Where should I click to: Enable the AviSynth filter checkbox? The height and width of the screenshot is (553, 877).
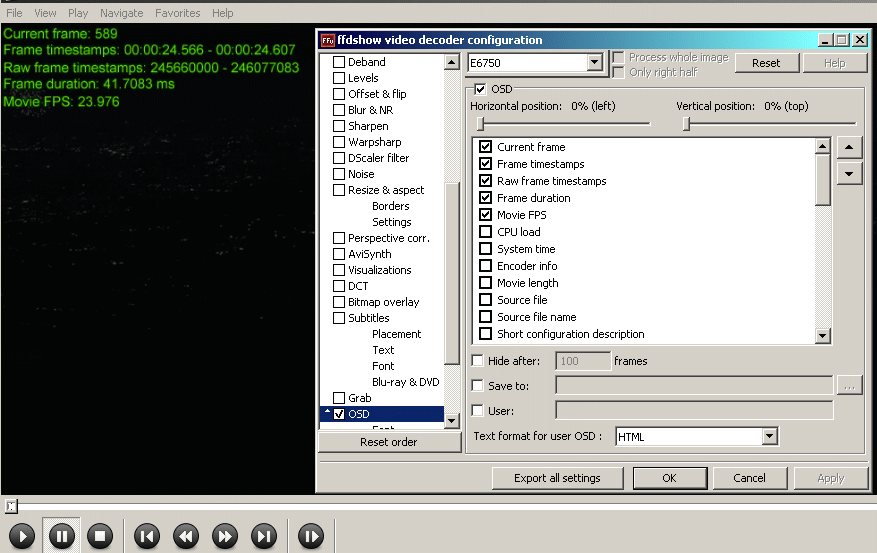339,254
